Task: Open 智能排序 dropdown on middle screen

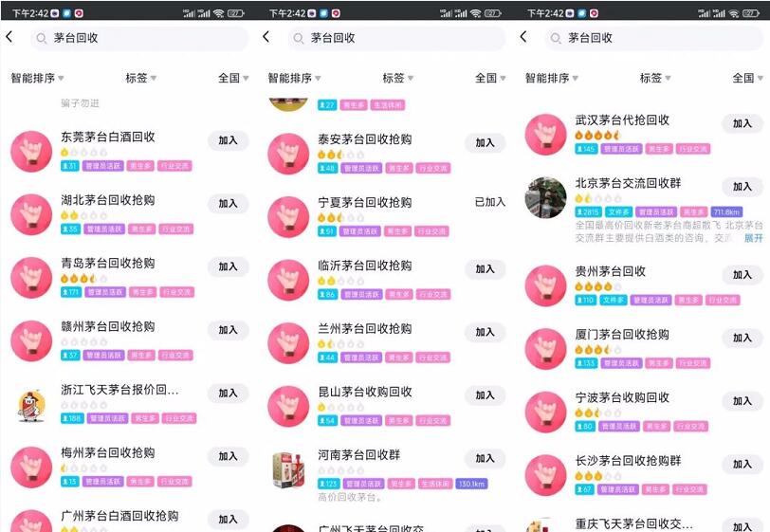Action: click(294, 78)
